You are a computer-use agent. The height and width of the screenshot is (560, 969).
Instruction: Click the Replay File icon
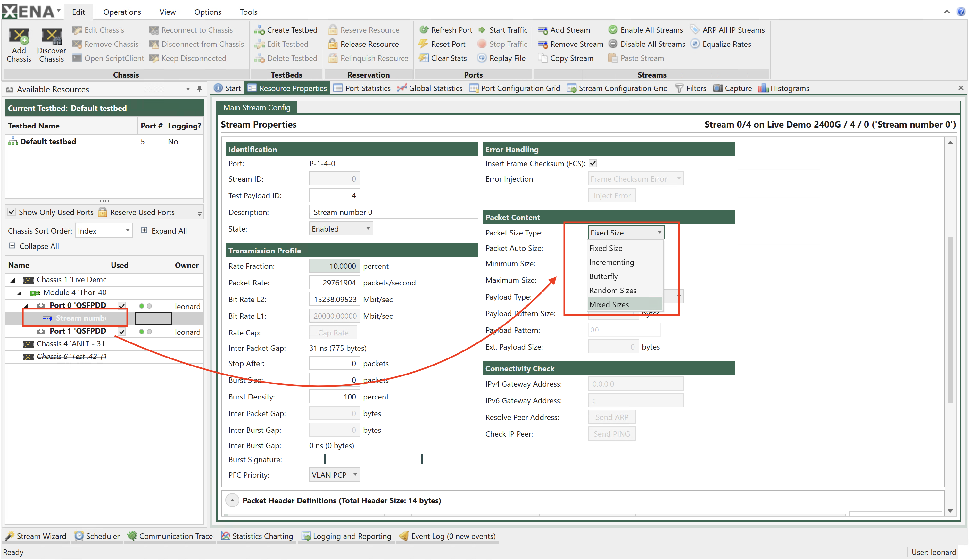point(482,58)
